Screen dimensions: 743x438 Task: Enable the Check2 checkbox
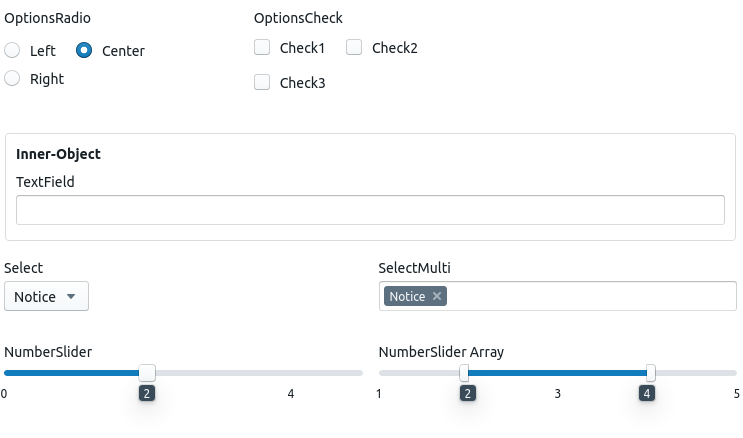354,47
